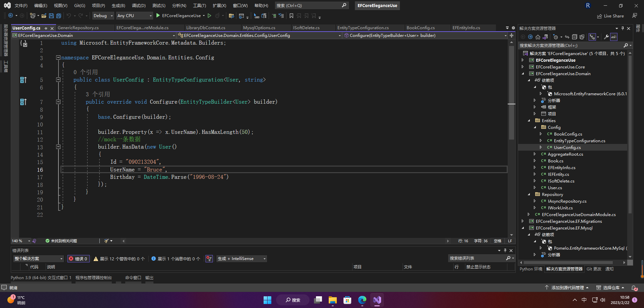Collapse all nodes in Solution Explorer
The height and width of the screenshot is (308, 644).
point(574,37)
